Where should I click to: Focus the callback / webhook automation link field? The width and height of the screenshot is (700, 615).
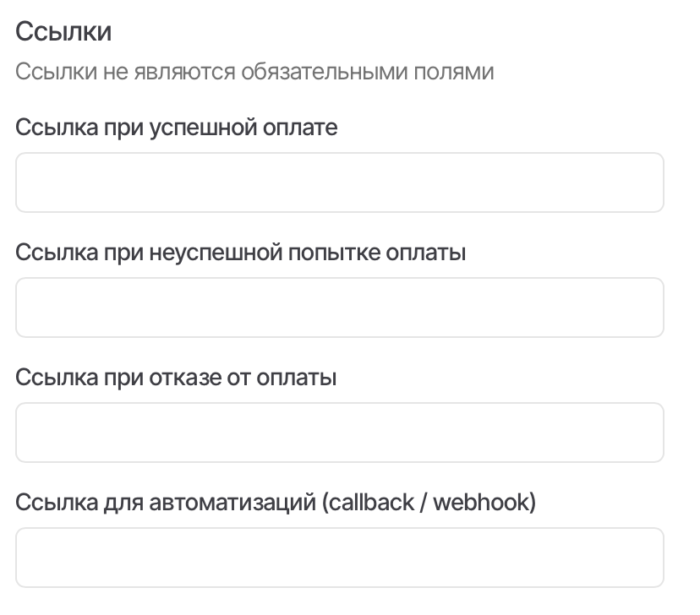[339, 558]
